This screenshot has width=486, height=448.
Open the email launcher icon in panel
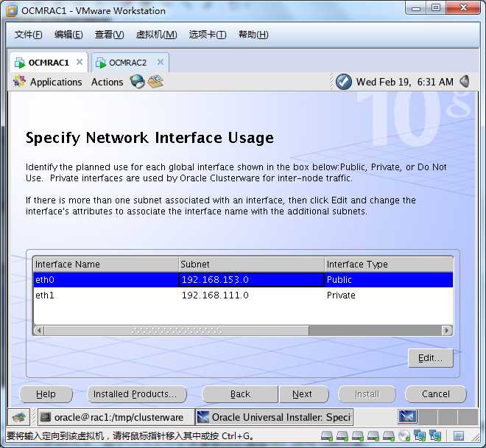click(x=155, y=82)
